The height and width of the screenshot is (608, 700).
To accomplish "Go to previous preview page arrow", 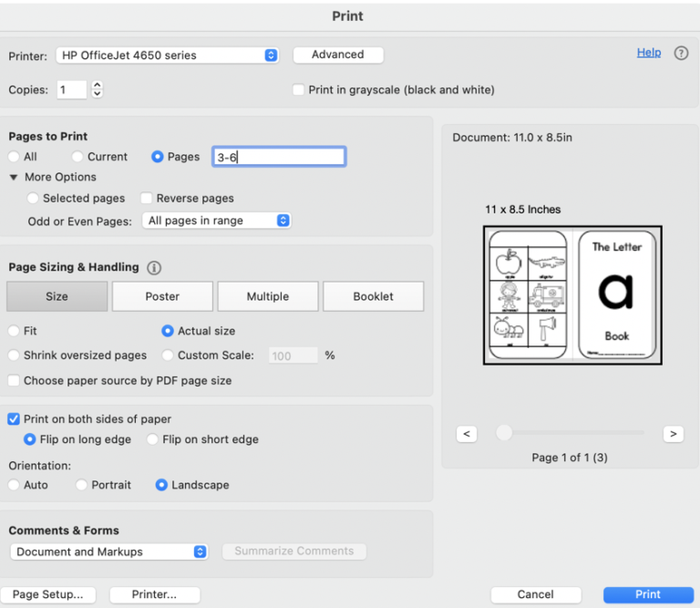I will click(x=467, y=434).
